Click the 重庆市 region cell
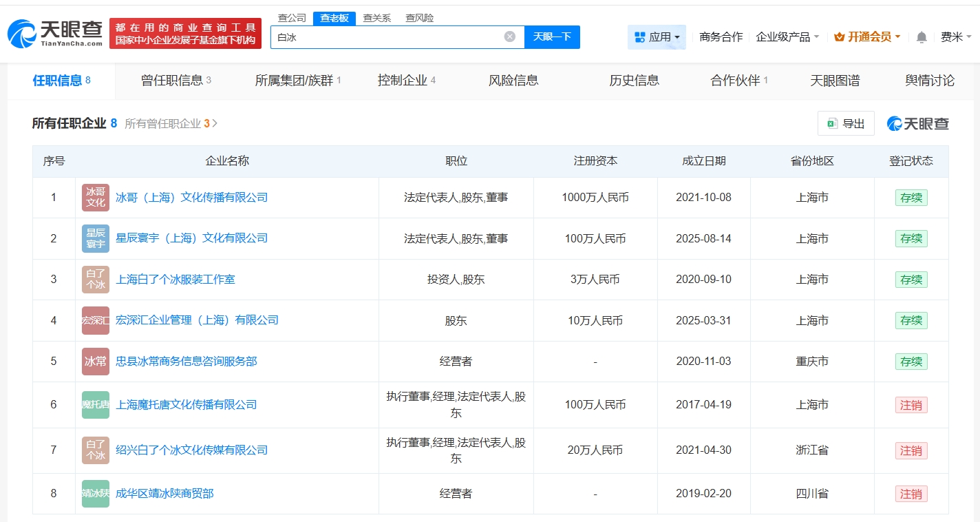This screenshot has width=980, height=522. click(812, 362)
